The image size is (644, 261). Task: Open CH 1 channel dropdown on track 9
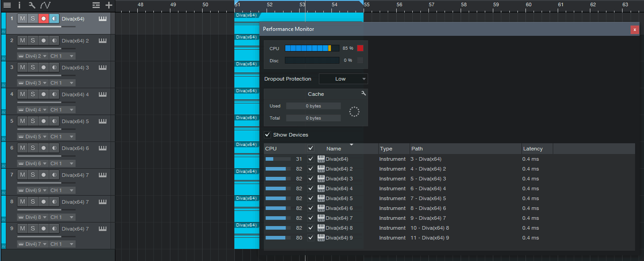click(x=62, y=244)
